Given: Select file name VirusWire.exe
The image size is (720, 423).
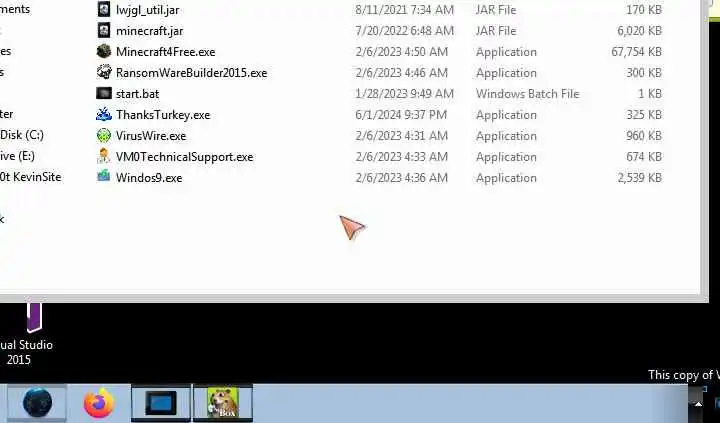Looking at the screenshot, I should pos(151,136).
